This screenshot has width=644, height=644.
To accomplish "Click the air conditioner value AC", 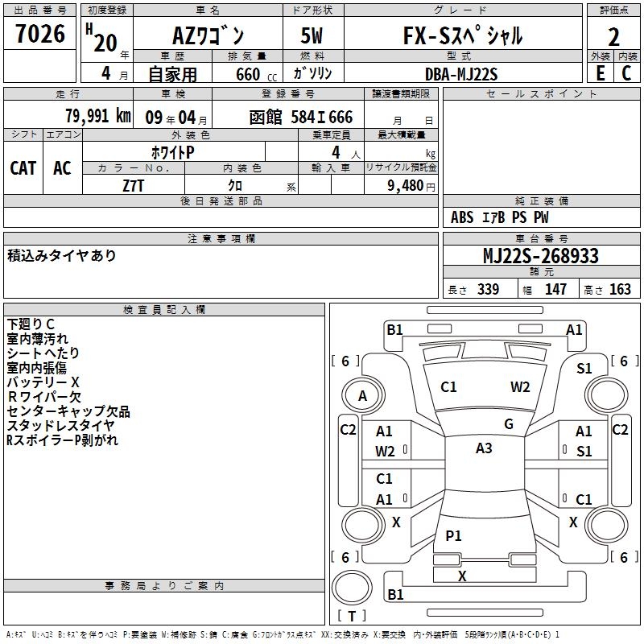I will coord(62,168).
